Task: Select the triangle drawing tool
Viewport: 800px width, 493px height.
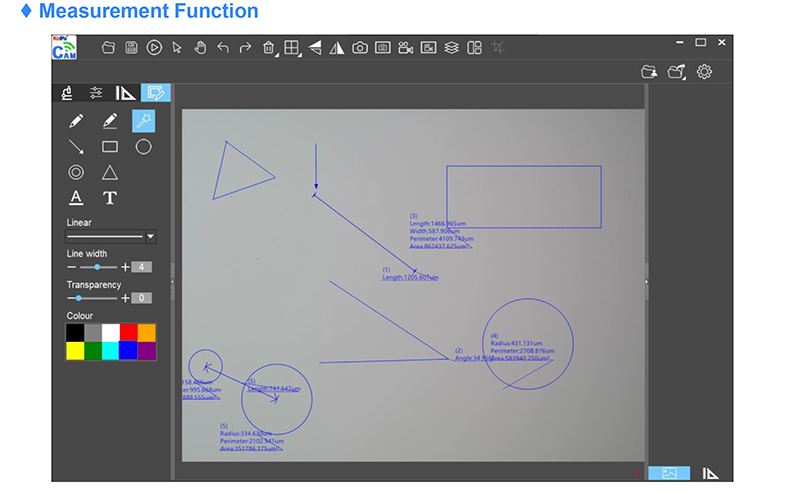Action: [110, 172]
